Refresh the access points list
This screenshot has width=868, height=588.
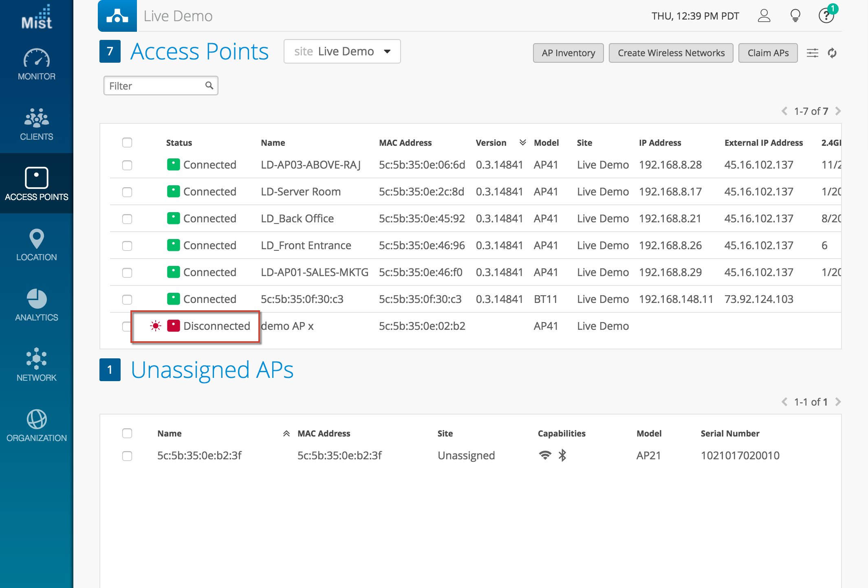click(x=832, y=53)
